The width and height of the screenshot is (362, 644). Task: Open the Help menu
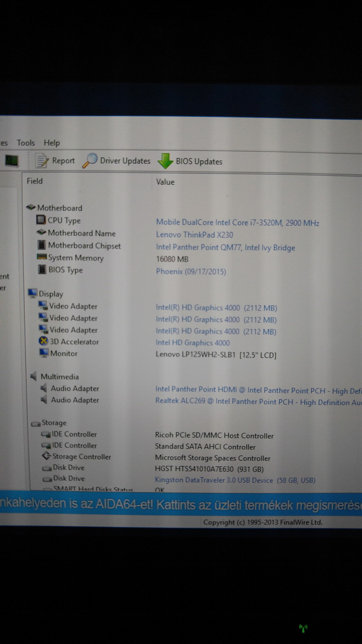pos(52,143)
